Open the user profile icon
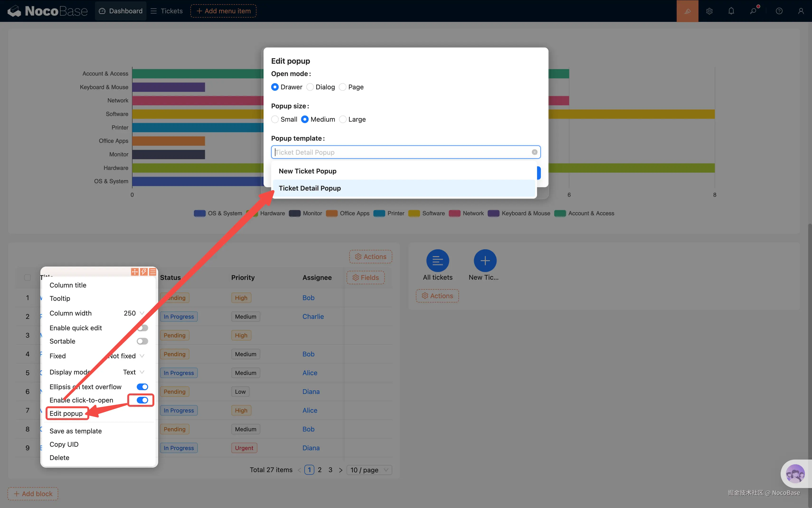812x508 pixels. 801,11
